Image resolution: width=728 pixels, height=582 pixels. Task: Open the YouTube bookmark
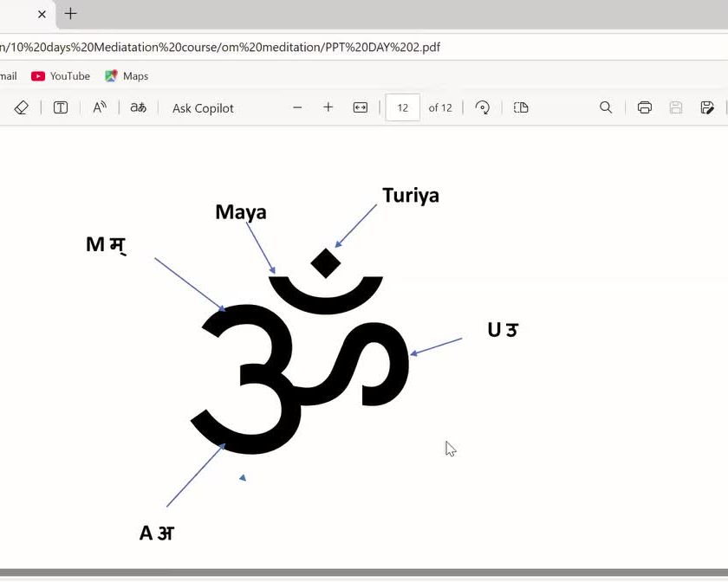click(x=61, y=76)
